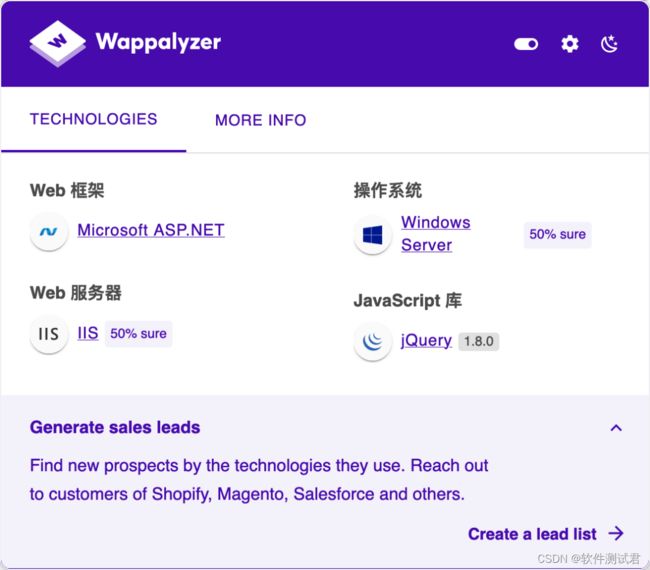Click the jQuery 1.8.0 version badge
This screenshot has width=650, height=570.
pyautogui.click(x=479, y=342)
